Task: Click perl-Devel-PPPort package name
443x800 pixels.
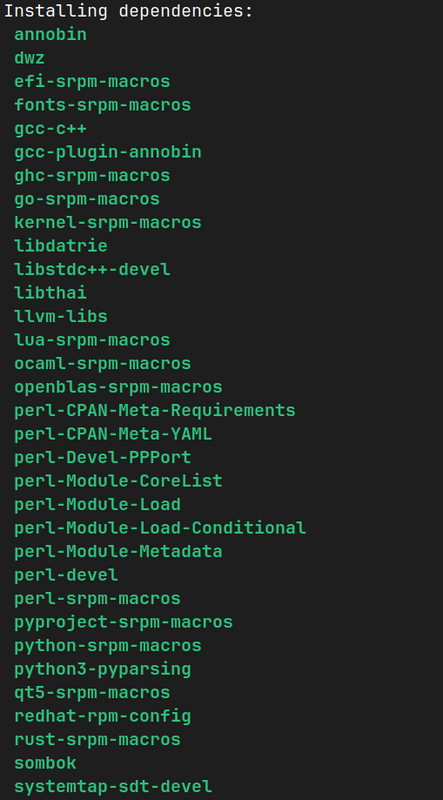Action: [x=103, y=457]
